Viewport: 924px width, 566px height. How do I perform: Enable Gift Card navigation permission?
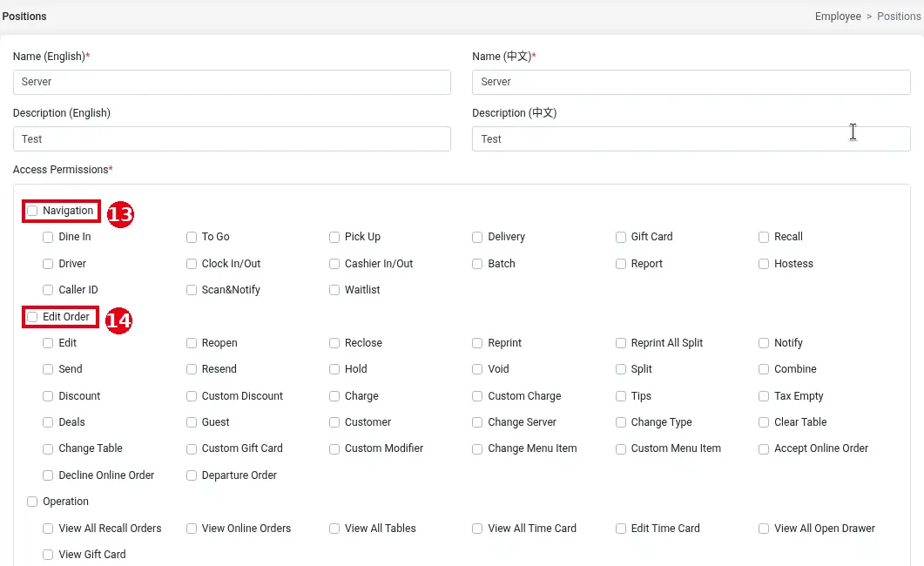(x=621, y=237)
